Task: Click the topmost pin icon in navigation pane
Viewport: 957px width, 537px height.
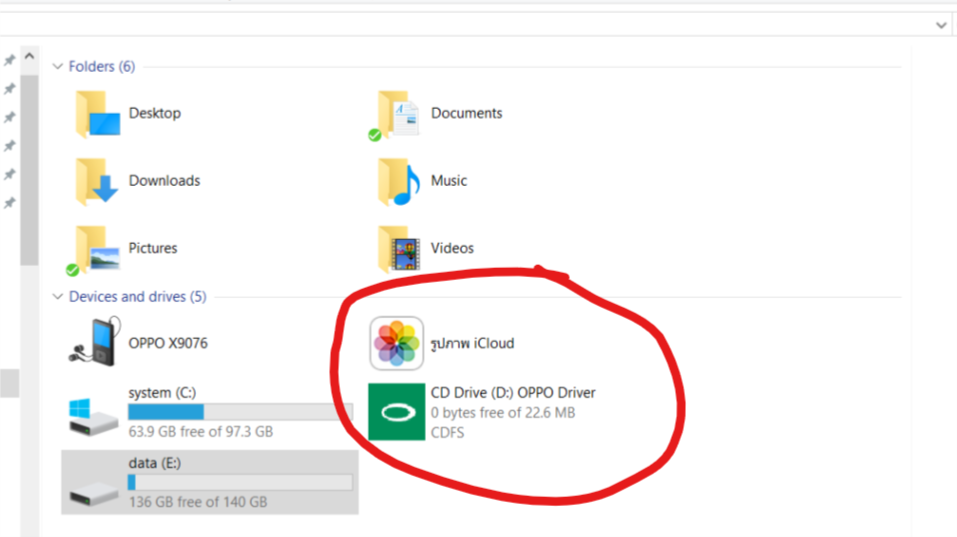Action: click(x=9, y=60)
